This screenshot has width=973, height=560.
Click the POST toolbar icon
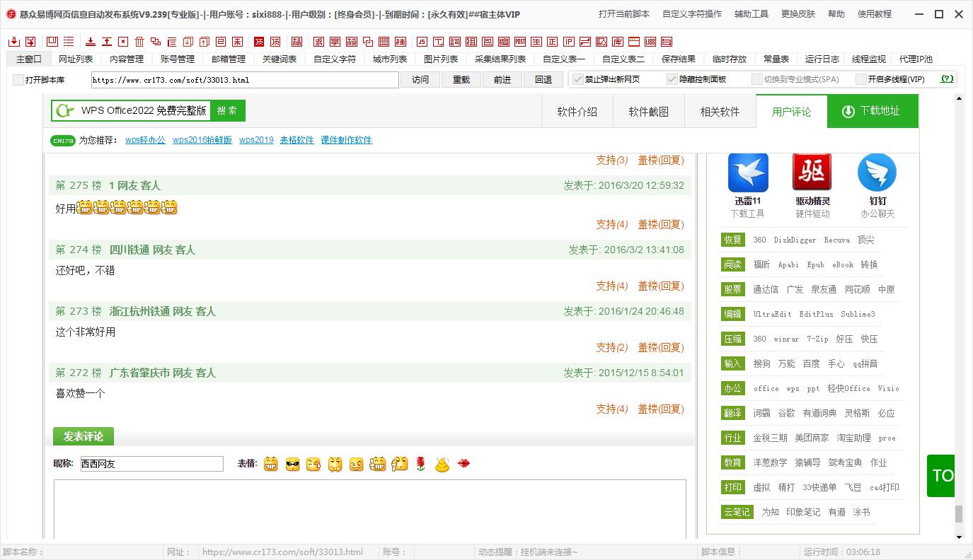point(520,42)
